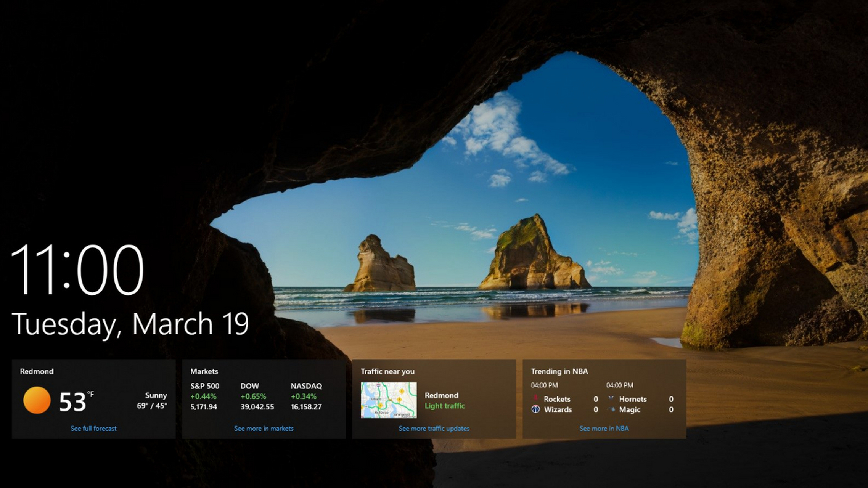868x488 pixels.
Task: Select the S&P 500 index label
Action: pyautogui.click(x=205, y=386)
